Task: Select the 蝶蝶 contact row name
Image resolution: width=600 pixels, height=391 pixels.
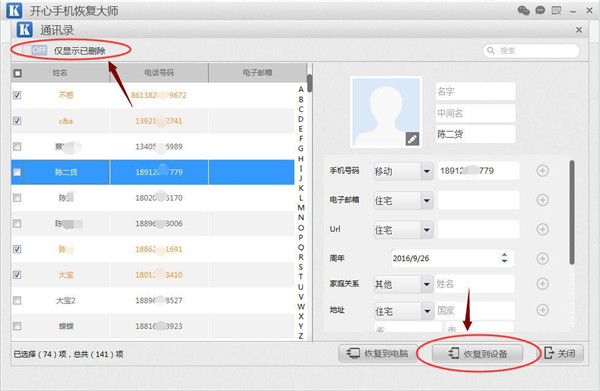Action: (x=66, y=326)
